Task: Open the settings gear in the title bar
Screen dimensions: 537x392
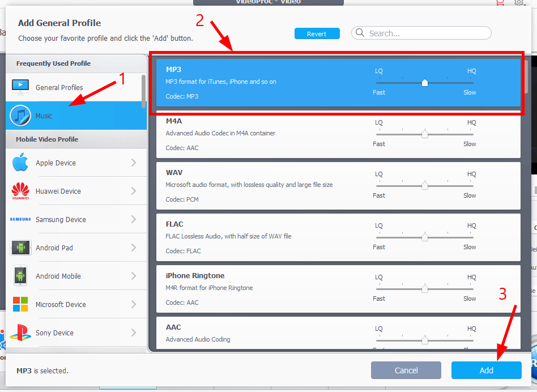Action: (x=519, y=3)
